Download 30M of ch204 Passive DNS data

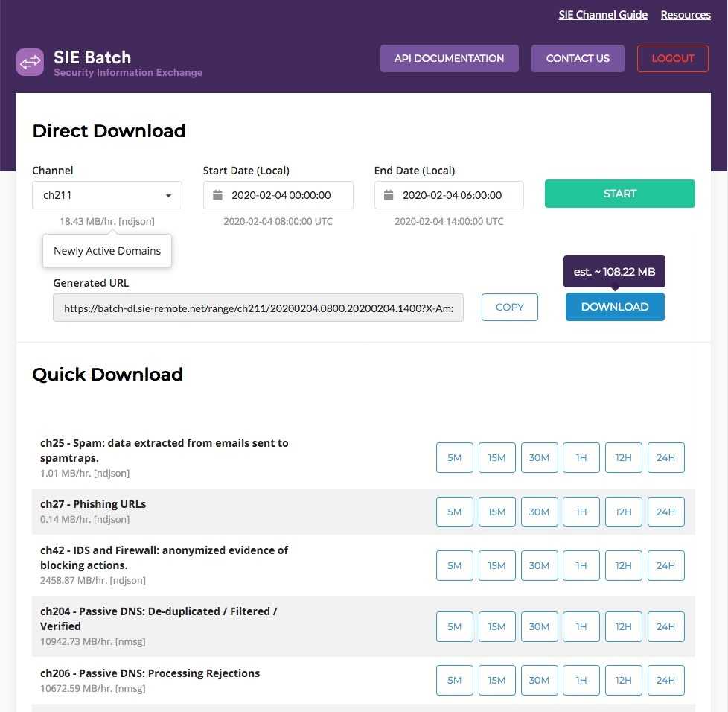(539, 626)
